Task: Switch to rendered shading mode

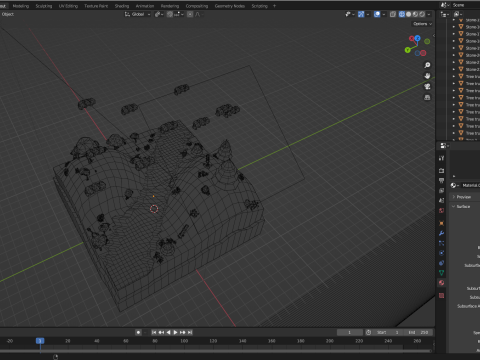Action: coord(422,14)
